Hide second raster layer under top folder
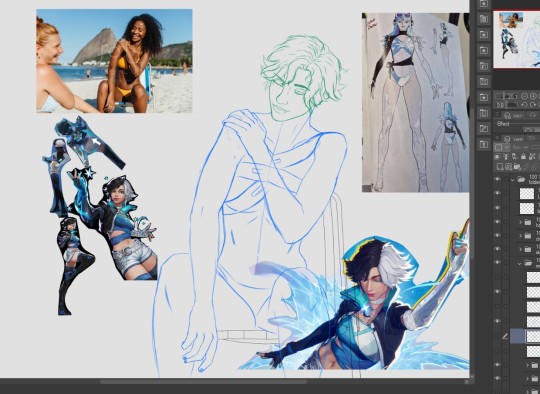This screenshot has height=394, width=540. [497, 208]
